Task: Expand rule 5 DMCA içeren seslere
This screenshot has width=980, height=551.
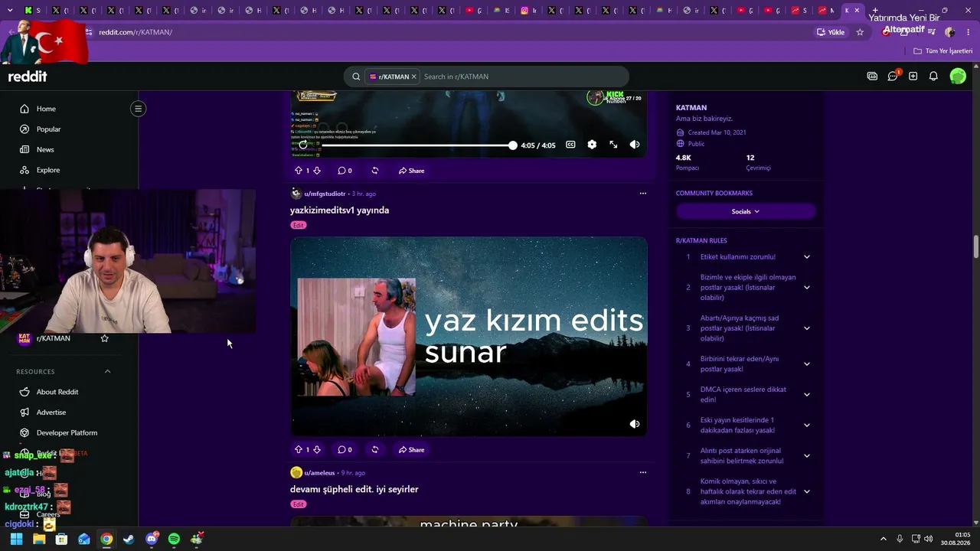Action: pyautogui.click(x=806, y=395)
